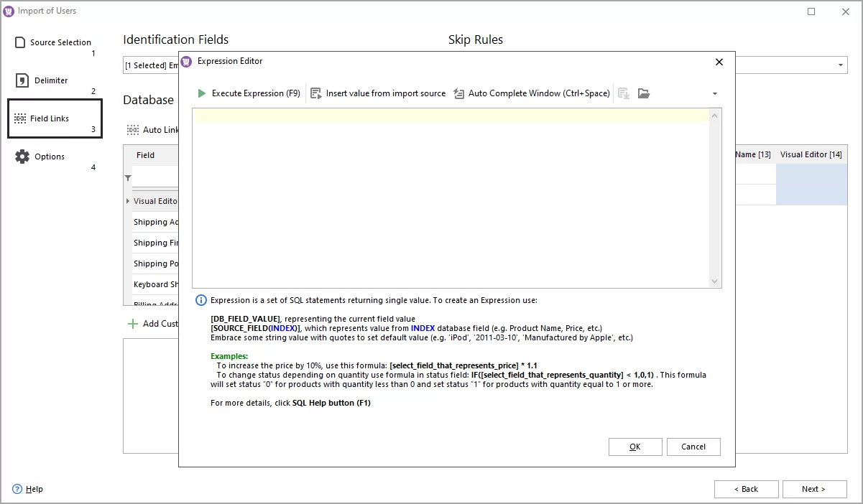Click the Next > wizard button
Image resolution: width=863 pixels, height=504 pixels.
click(813, 489)
